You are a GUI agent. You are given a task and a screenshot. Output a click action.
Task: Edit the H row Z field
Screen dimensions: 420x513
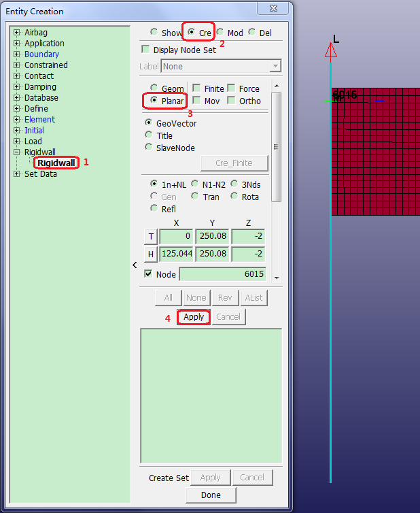(248, 254)
